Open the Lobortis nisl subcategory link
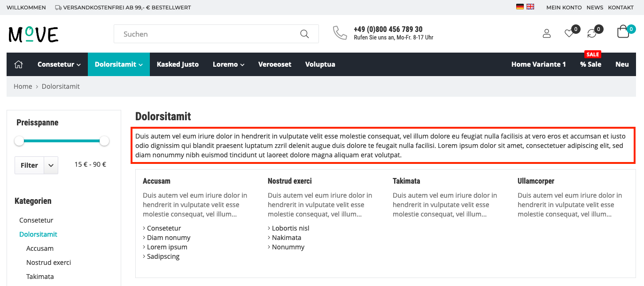Screen dimensions: 644x286 [x=291, y=228]
